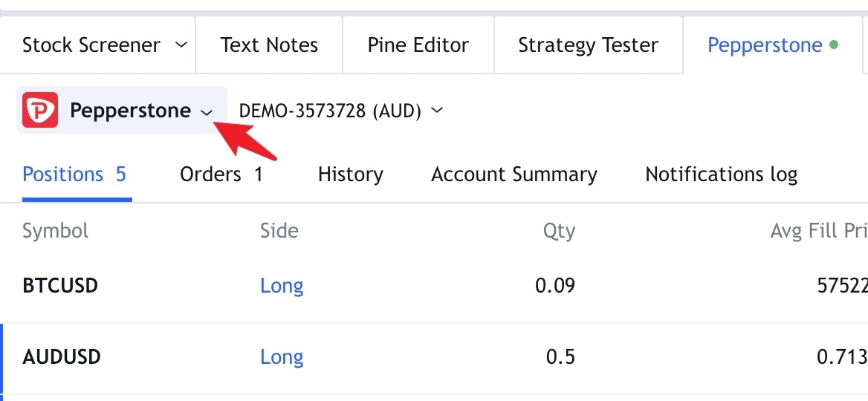View the History sub-tab
The height and width of the screenshot is (401, 868).
(x=351, y=175)
